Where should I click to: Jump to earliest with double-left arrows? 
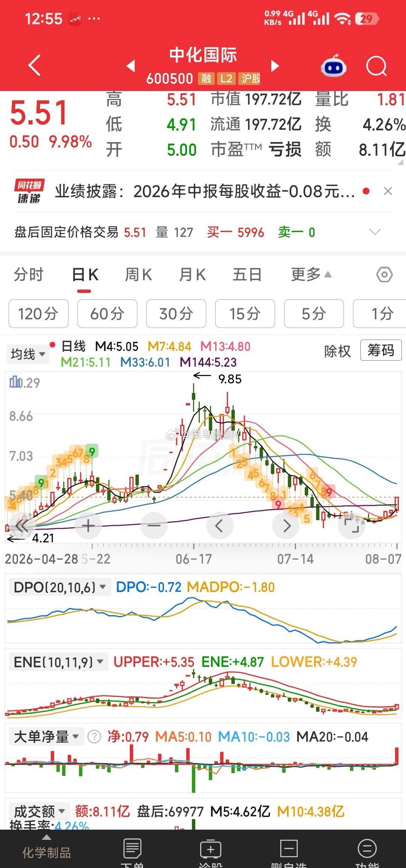(x=21, y=525)
